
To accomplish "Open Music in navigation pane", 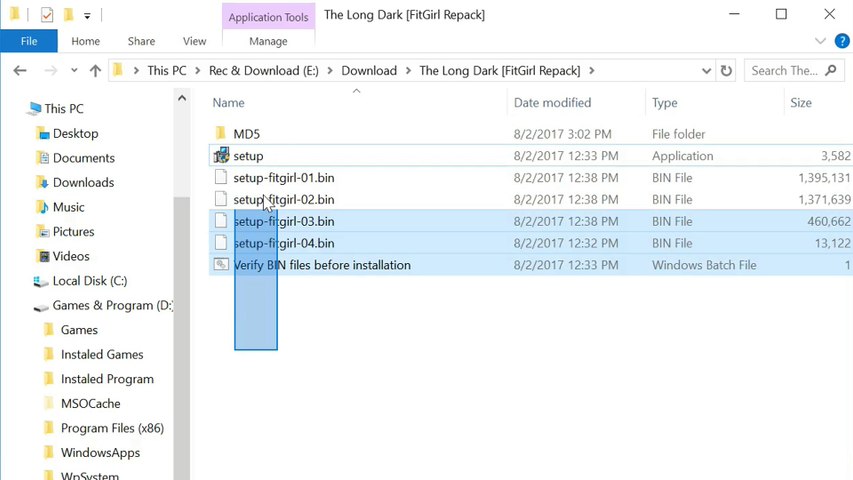I will (69, 207).
